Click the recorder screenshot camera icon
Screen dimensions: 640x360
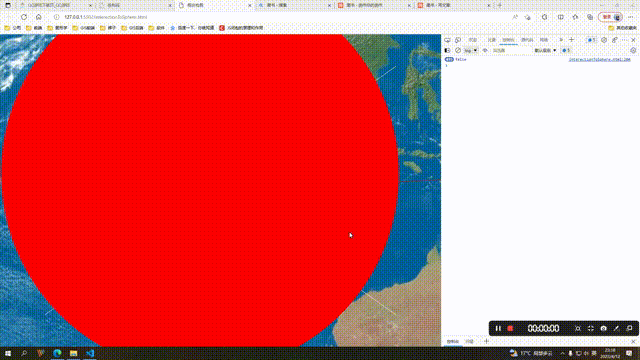point(603,329)
